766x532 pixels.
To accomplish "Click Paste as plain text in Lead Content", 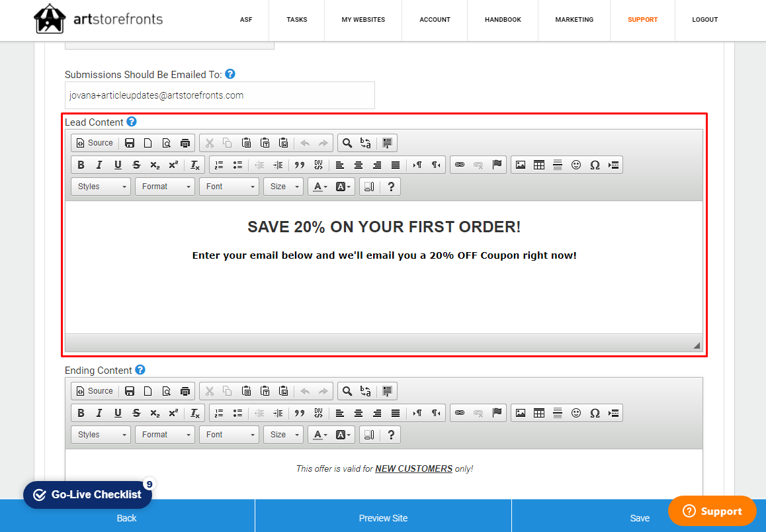I will coord(265,143).
